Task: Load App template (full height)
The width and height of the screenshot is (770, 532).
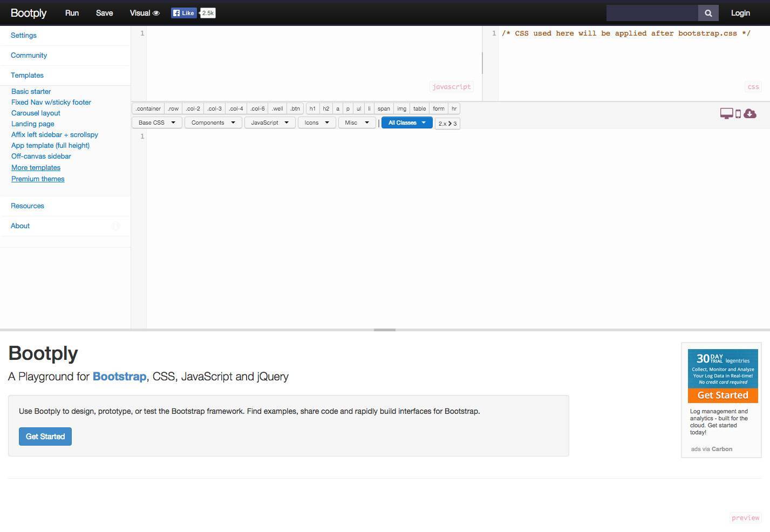Action: (x=50, y=146)
